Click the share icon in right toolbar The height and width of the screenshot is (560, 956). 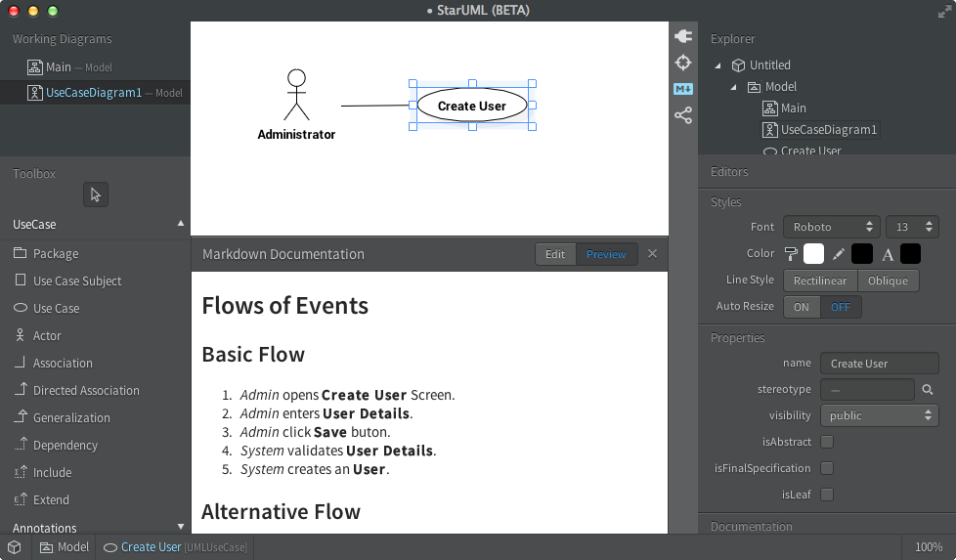[683, 115]
